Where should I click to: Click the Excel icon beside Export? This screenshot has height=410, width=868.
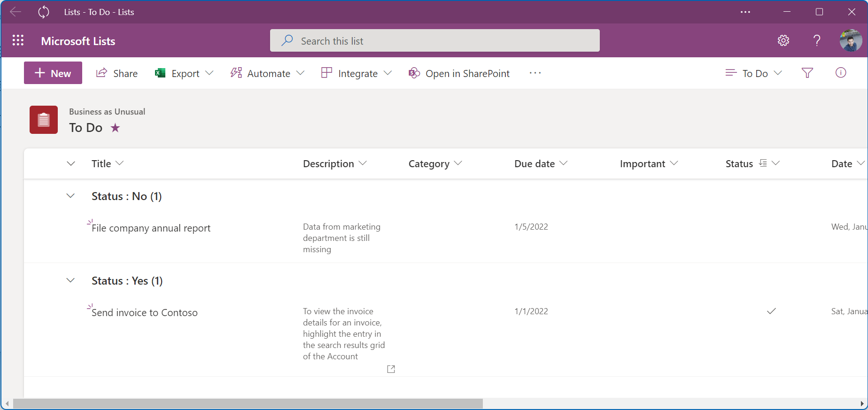tap(160, 73)
